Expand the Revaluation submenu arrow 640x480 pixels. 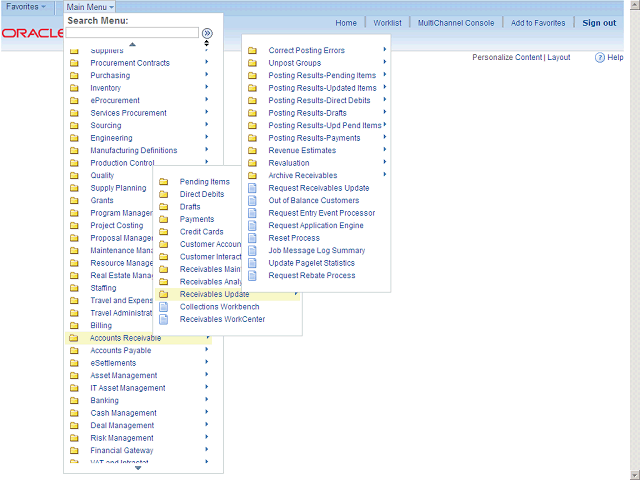click(385, 163)
